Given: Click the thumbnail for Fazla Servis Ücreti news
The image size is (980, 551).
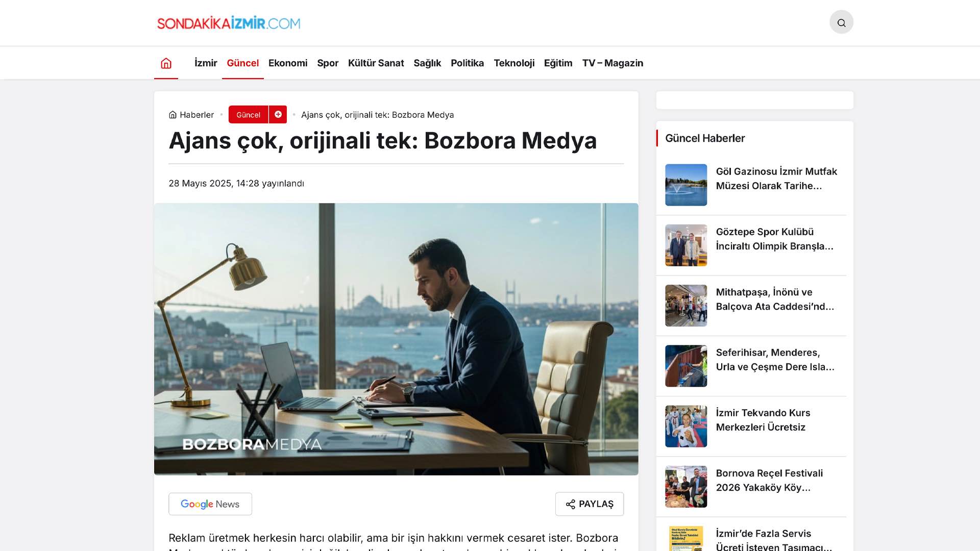Looking at the screenshot, I should coord(686,538).
